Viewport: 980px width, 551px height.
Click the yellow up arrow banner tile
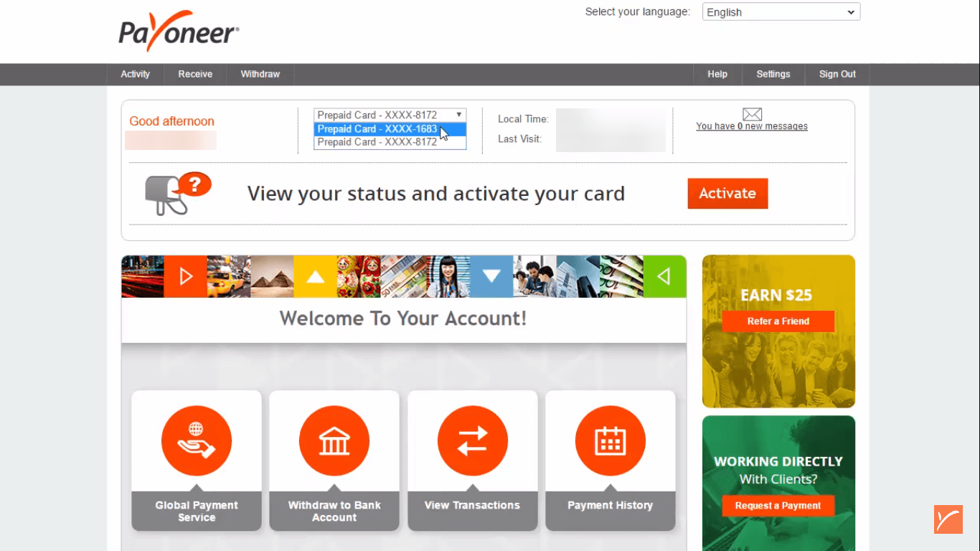[316, 276]
